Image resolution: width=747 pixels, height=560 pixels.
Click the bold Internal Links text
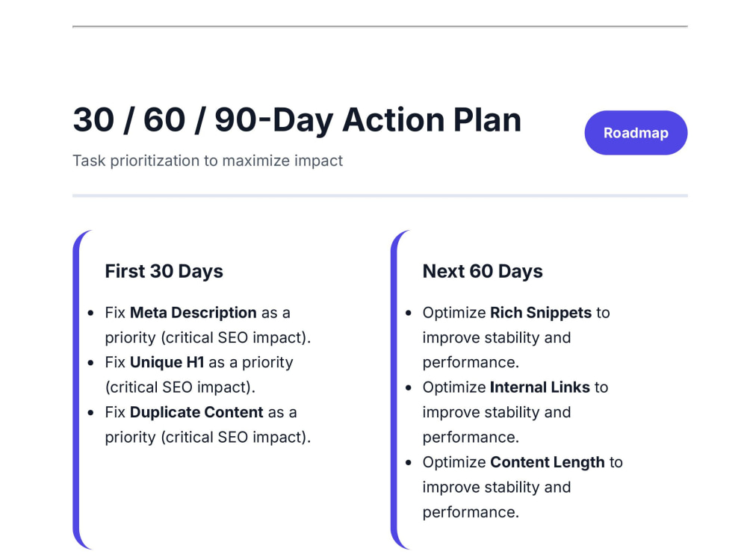click(540, 387)
